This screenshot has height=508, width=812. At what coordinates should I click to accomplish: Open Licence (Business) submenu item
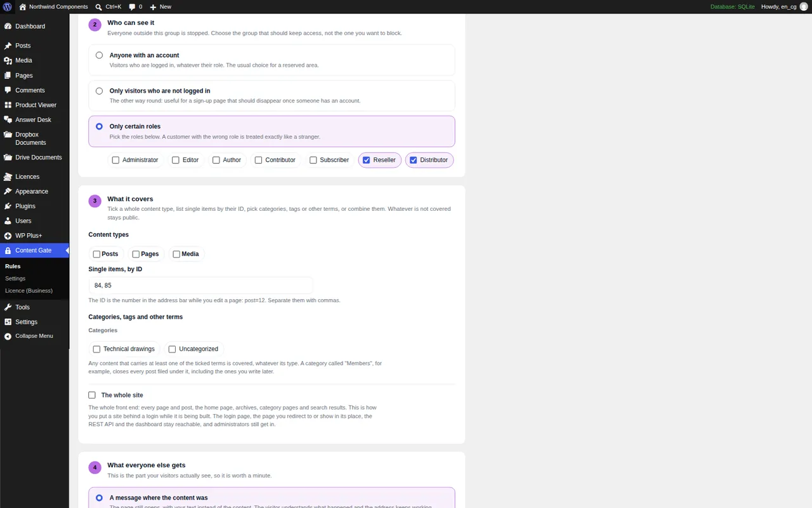click(x=29, y=291)
